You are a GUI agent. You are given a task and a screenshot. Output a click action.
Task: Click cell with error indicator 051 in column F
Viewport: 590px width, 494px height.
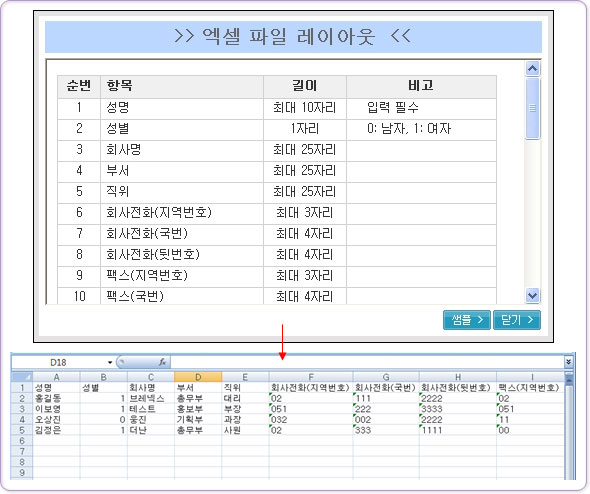click(311, 409)
